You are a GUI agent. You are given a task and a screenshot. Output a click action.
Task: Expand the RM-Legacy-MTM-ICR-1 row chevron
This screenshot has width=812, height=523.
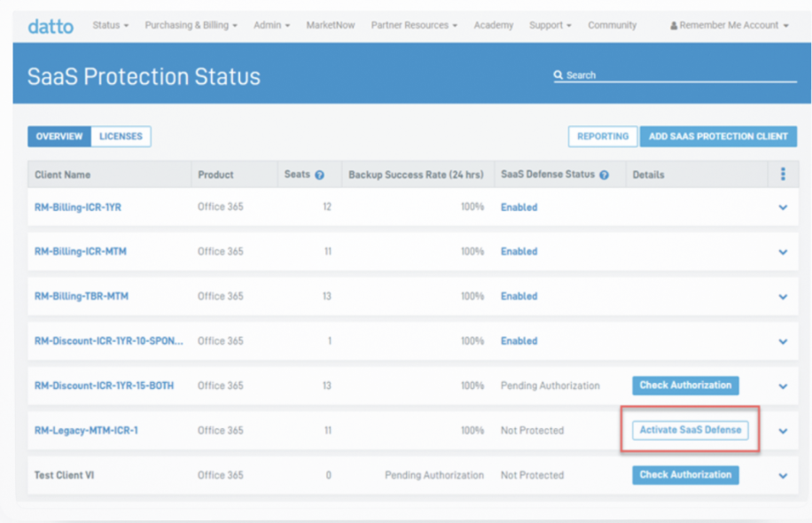point(783,431)
